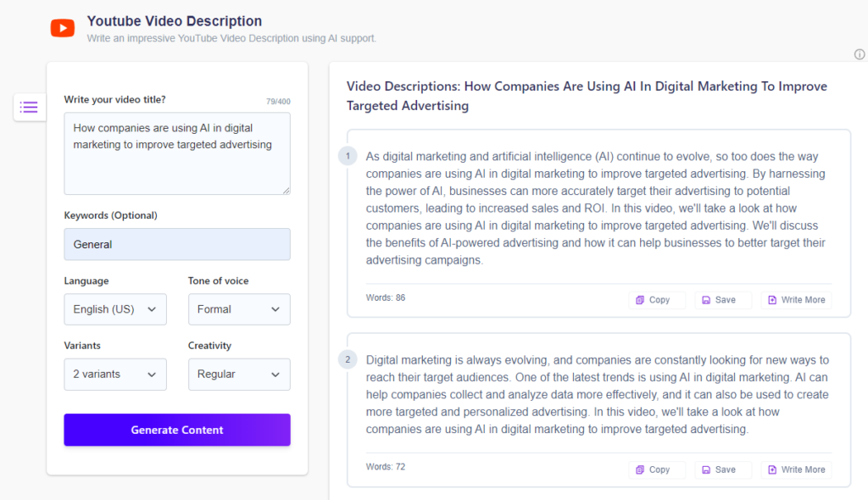Click the Video Descriptions result heading

(587, 96)
